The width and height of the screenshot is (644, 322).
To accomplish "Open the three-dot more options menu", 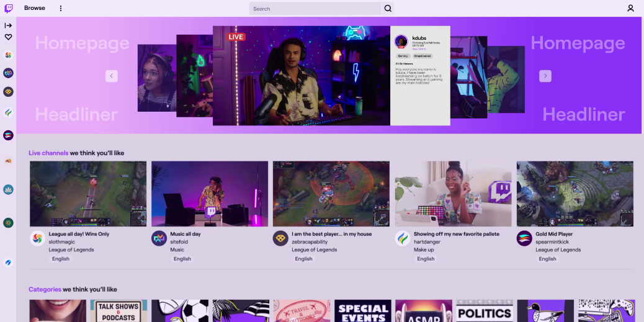I will (x=61, y=8).
